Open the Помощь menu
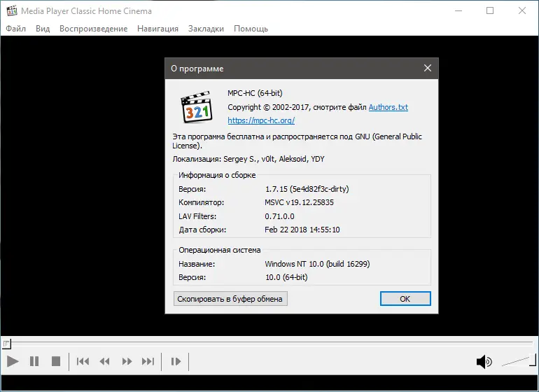 coord(251,29)
